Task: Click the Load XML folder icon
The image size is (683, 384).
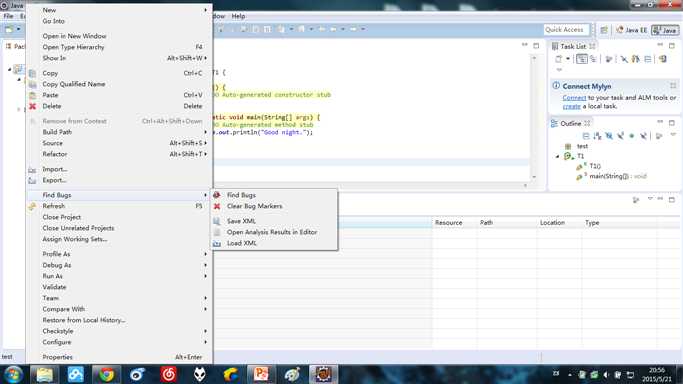Action: (217, 243)
